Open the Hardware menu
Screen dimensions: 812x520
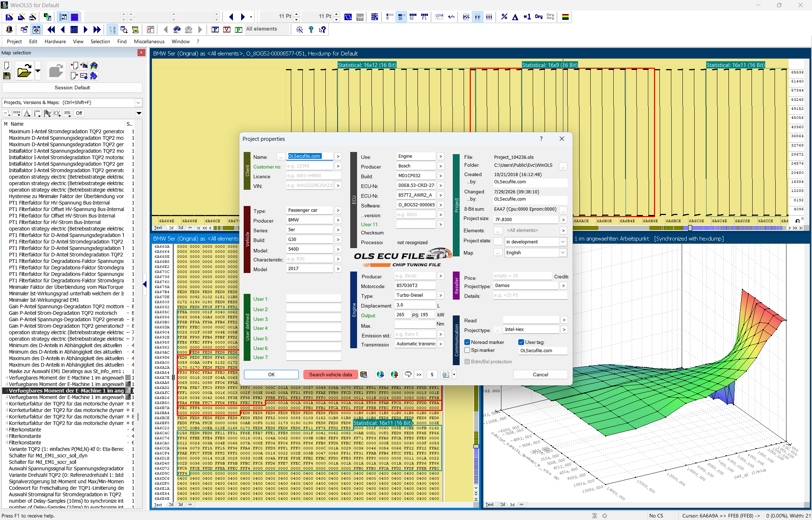point(55,41)
